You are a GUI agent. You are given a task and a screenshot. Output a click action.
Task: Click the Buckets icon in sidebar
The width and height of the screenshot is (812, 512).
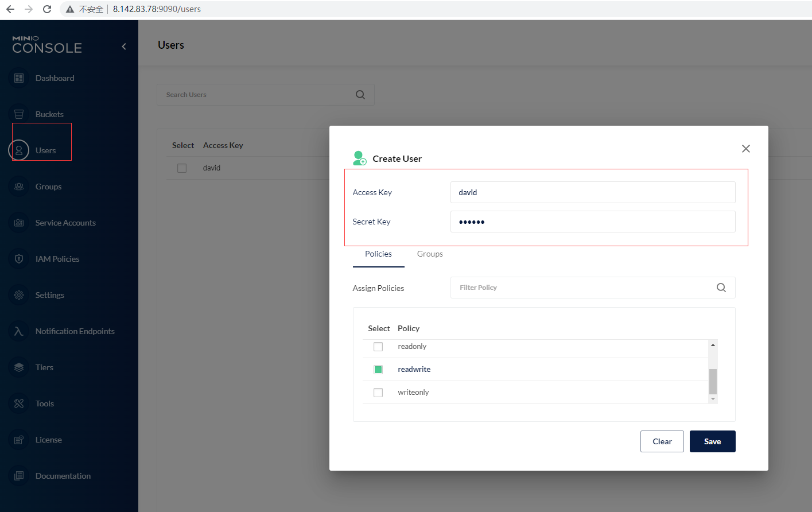pyautogui.click(x=19, y=114)
